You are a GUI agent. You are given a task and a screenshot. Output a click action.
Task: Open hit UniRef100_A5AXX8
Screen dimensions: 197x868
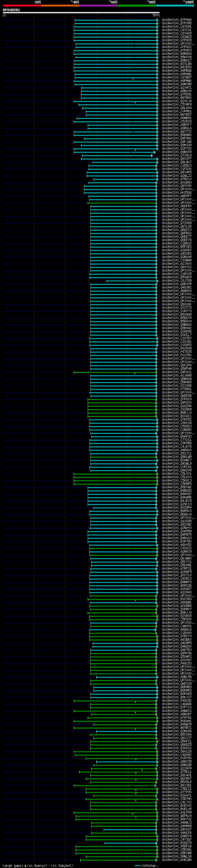tap(177, 57)
